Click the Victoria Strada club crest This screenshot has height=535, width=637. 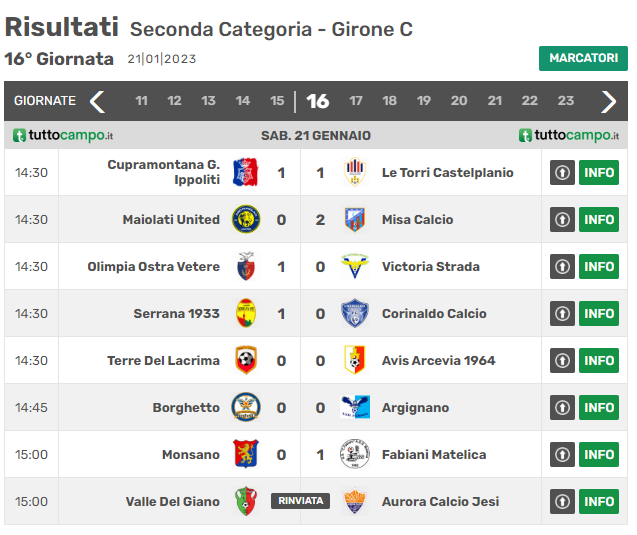click(355, 266)
